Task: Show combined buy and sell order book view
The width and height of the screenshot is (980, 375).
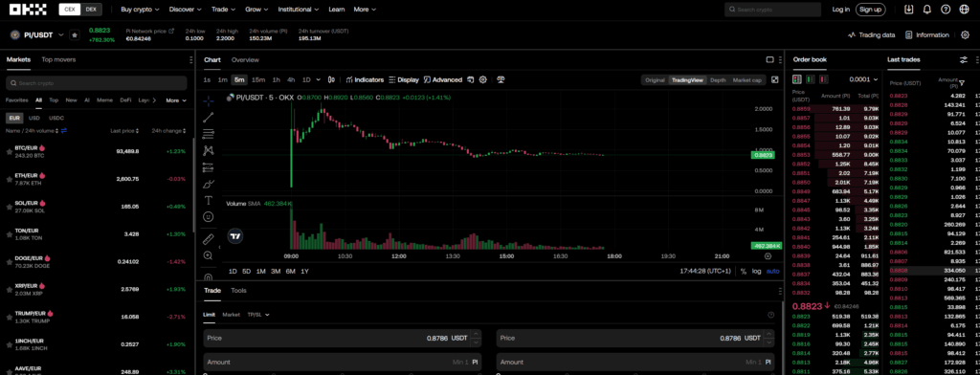Action: pos(797,79)
